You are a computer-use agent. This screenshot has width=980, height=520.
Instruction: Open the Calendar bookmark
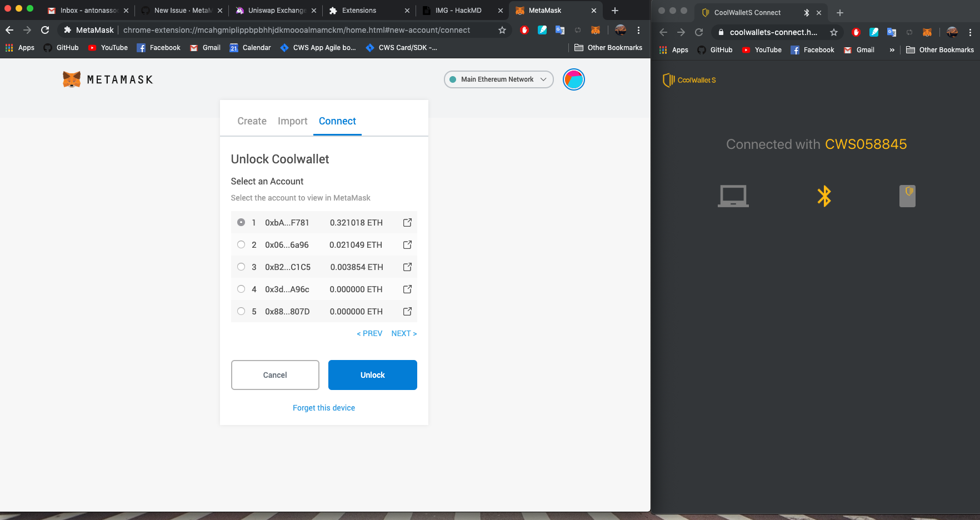coord(250,48)
